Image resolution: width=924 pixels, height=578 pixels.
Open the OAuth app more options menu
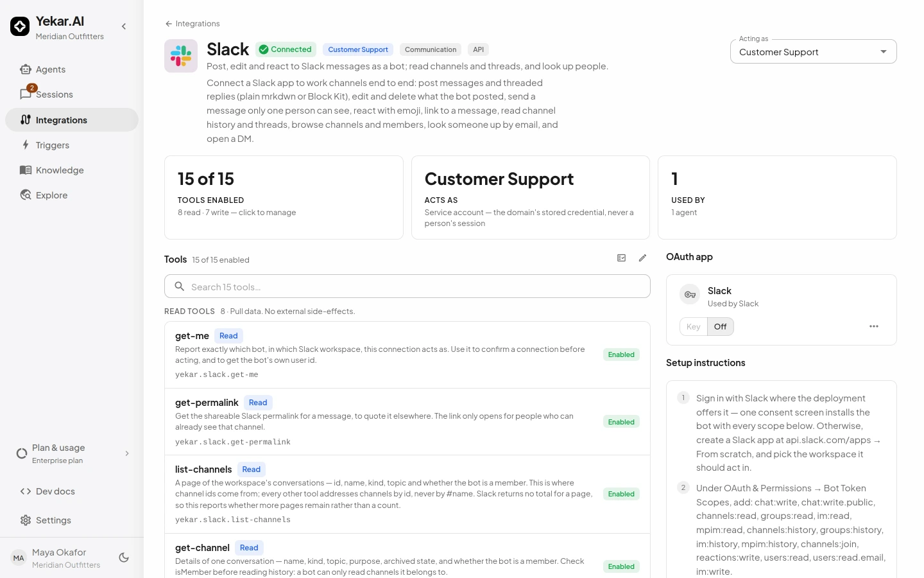coord(874,326)
